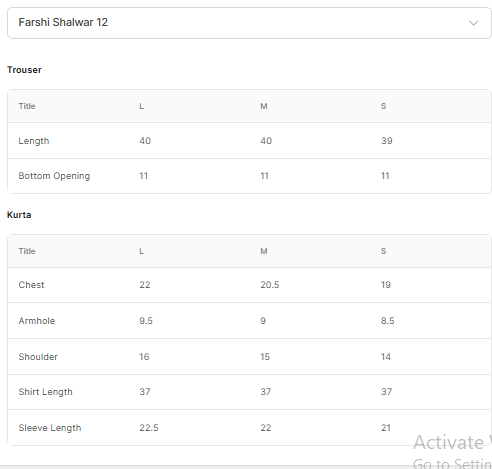Click the M column header in Trouser table
Viewport: 492px width, 469px height.
pyautogui.click(x=264, y=106)
